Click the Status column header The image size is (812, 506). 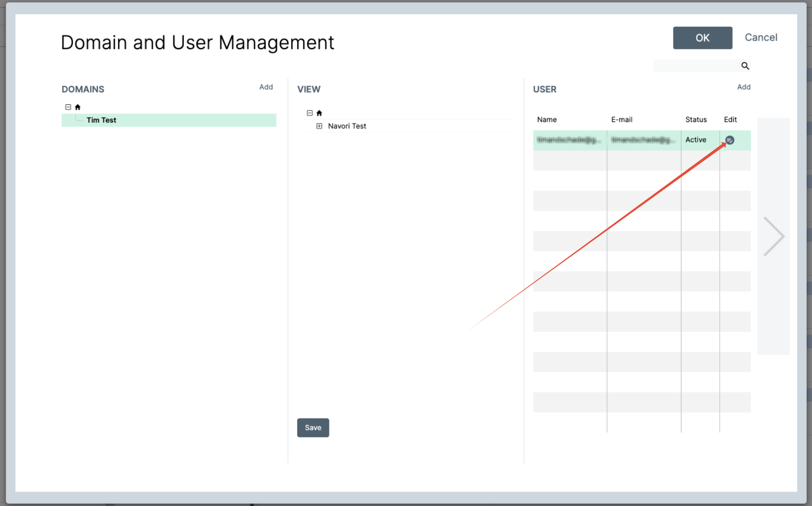pos(696,120)
